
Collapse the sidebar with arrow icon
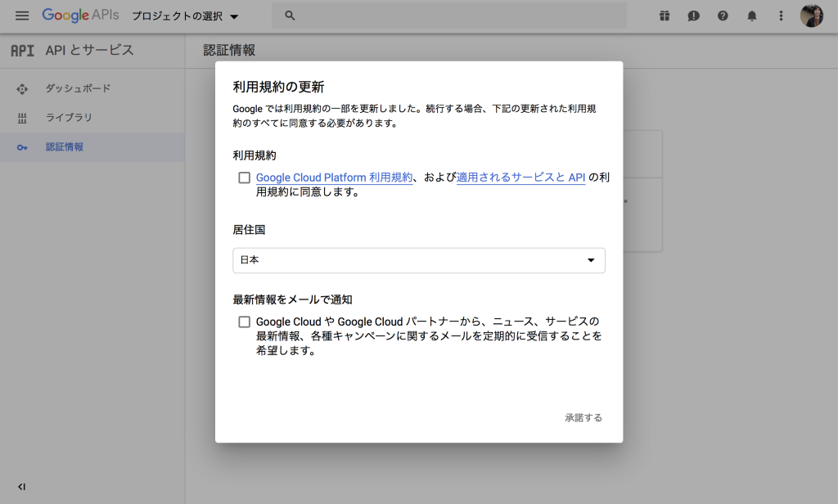click(21, 486)
